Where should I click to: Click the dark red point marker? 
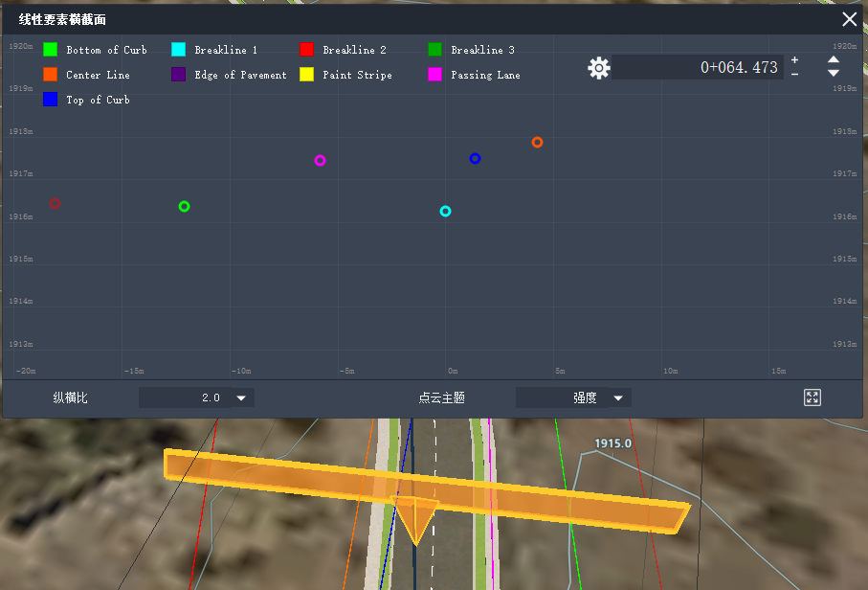tap(55, 203)
